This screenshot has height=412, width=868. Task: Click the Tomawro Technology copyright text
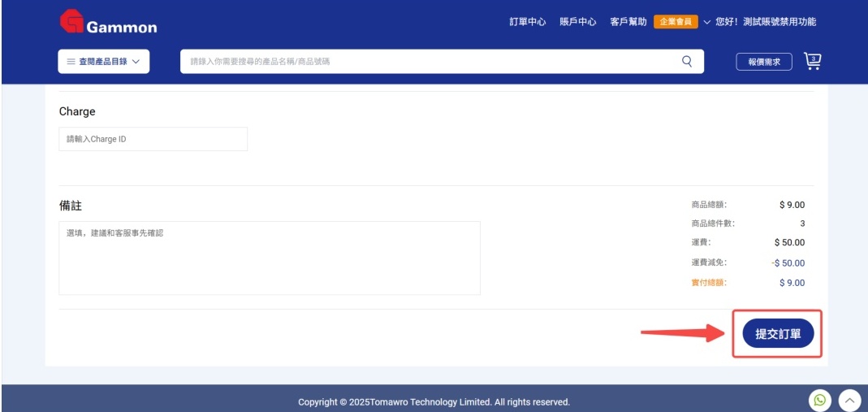click(x=434, y=401)
